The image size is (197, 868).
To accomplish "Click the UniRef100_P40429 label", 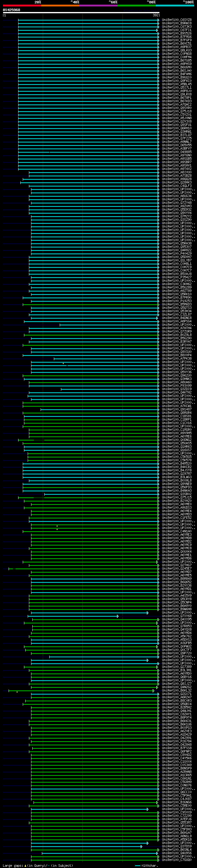I will 177,253.
